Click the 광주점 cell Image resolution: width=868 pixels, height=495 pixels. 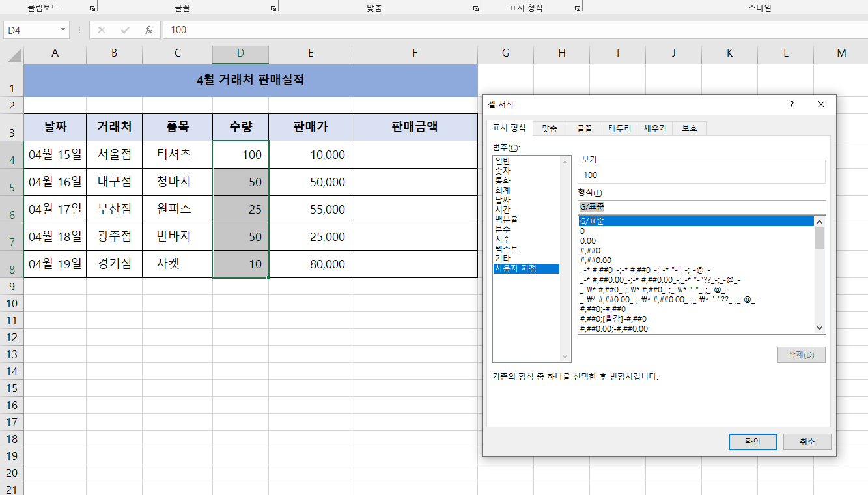tap(114, 237)
